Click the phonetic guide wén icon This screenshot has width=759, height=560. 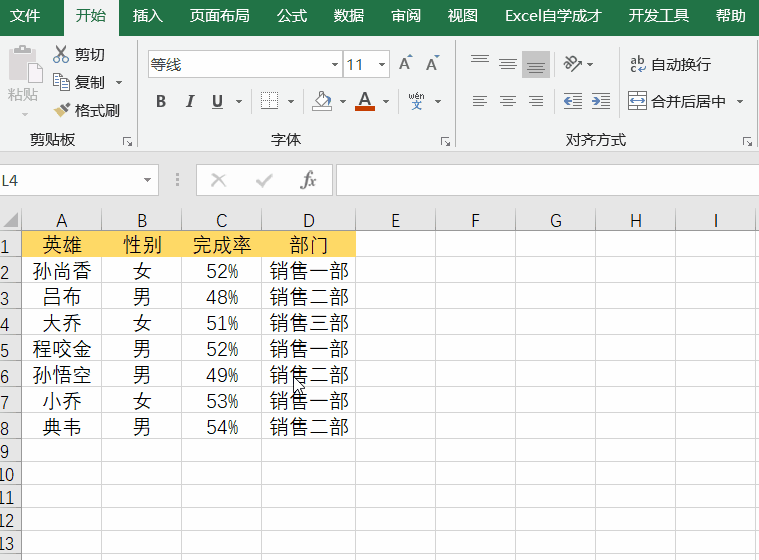point(416,101)
